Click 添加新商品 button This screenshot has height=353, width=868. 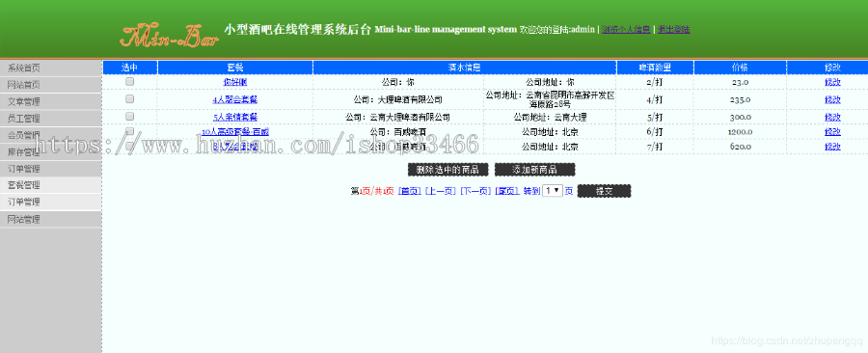coord(534,170)
